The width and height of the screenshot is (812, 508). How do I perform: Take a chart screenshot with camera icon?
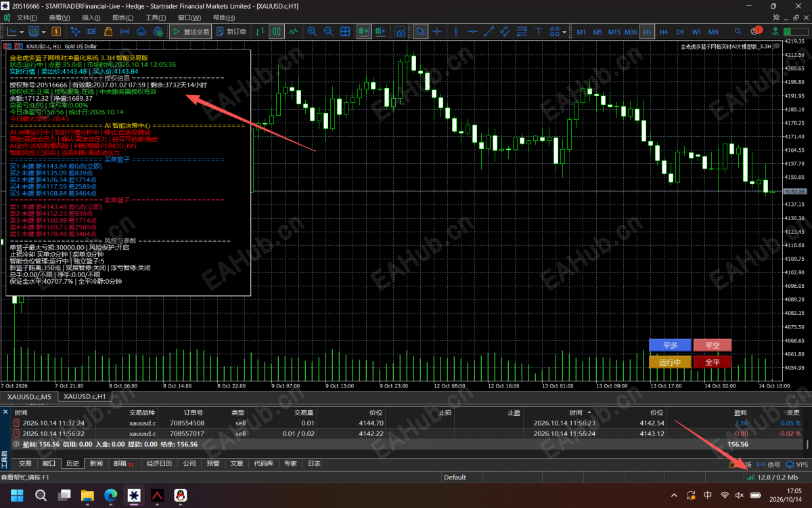401,31
